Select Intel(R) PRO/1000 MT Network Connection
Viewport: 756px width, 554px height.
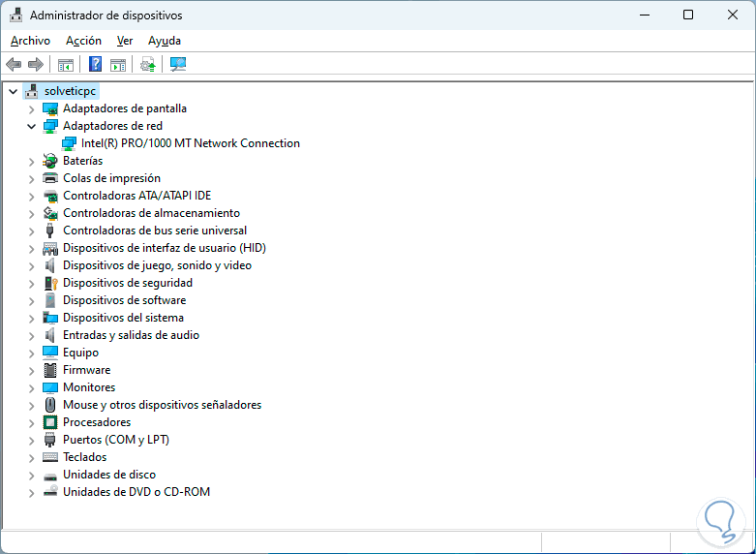click(x=191, y=143)
